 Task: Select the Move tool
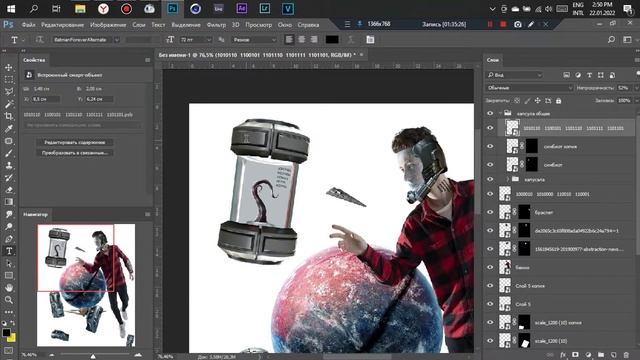click(x=9, y=67)
